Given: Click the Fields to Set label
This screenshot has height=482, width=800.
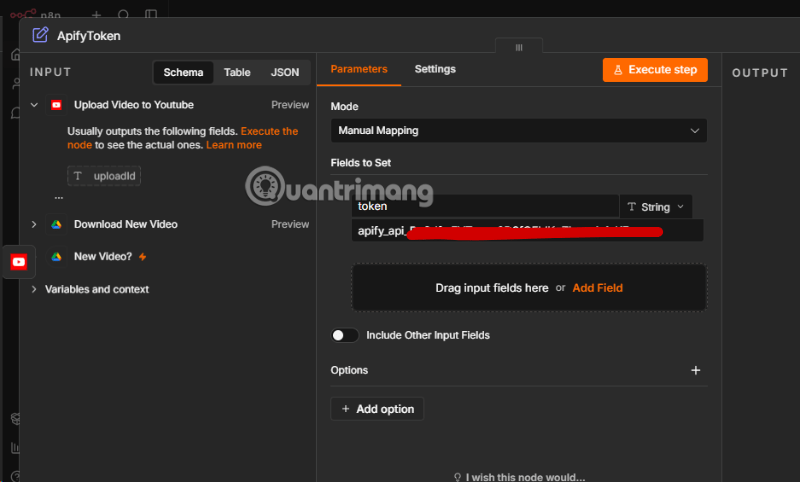Looking at the screenshot, I should 361,163.
